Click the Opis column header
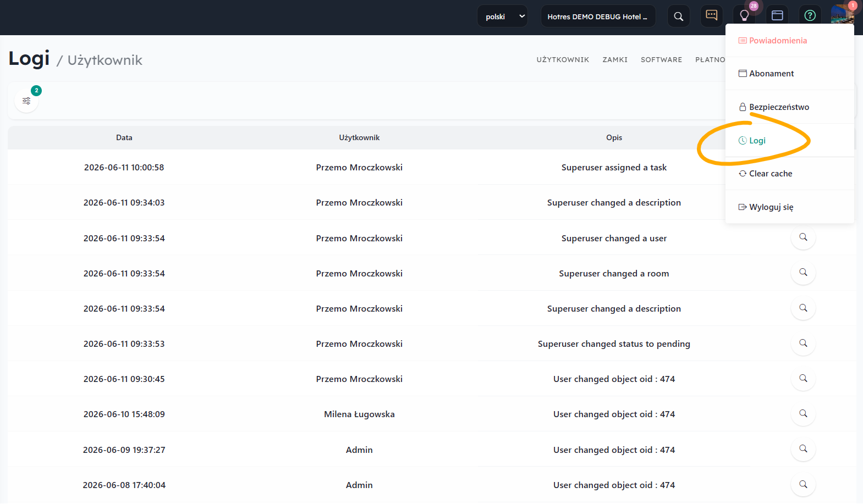 pyautogui.click(x=614, y=138)
